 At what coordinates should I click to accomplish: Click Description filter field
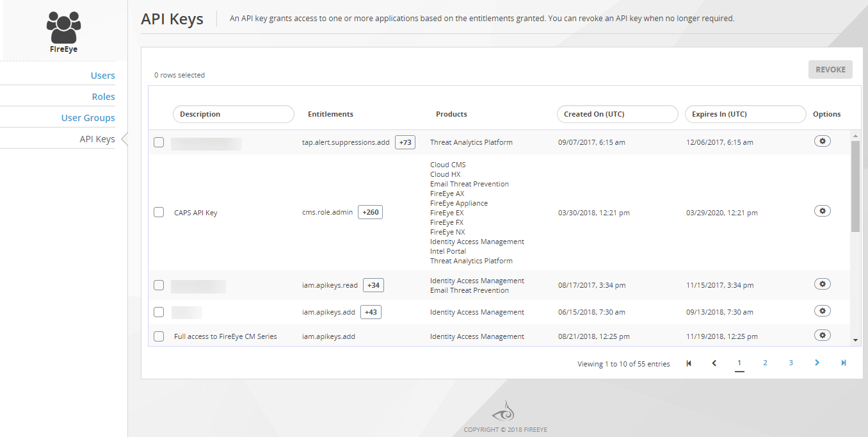234,114
